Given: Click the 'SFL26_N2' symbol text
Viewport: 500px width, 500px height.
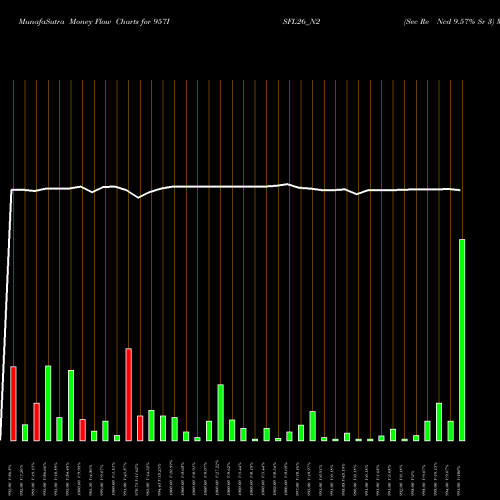Looking at the screenshot, I should 301,22.
